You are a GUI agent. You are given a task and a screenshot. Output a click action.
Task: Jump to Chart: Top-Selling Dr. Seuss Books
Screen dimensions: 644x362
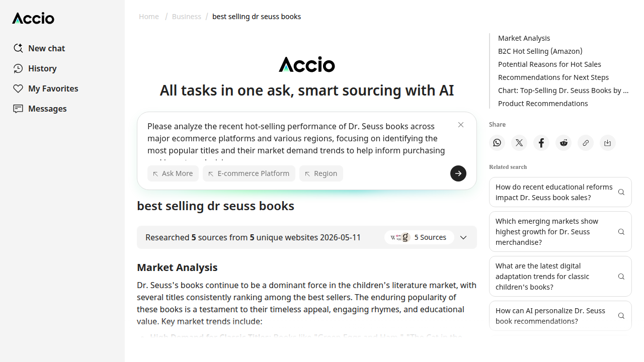(x=563, y=90)
